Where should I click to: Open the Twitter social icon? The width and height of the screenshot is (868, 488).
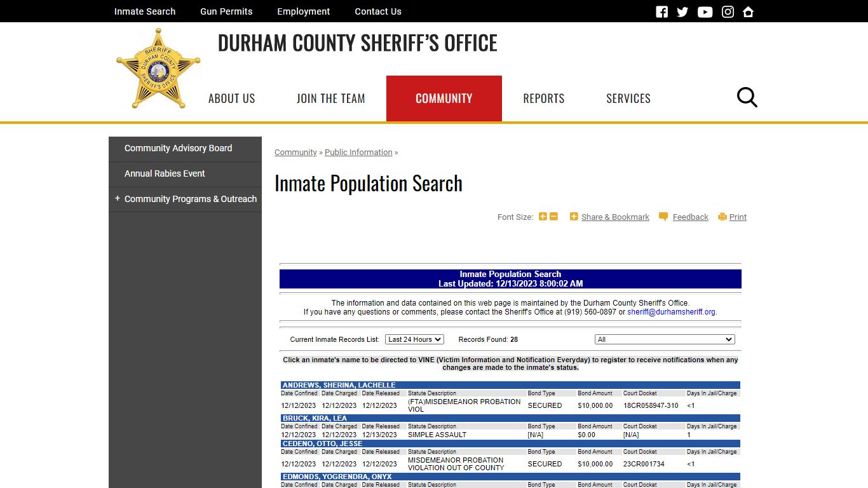[682, 11]
